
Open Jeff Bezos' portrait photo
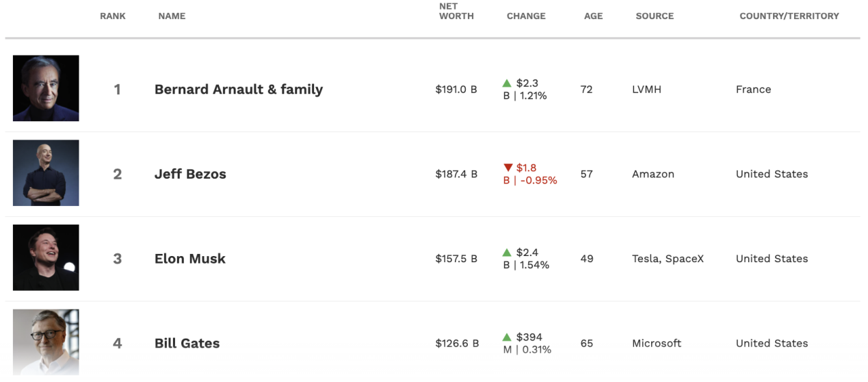pyautogui.click(x=46, y=173)
